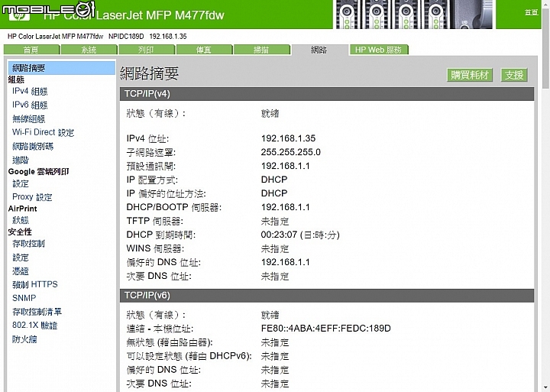The image size is (550, 392).
Task: Click the IP 配置方式 value DHCP
Action: click(x=274, y=180)
